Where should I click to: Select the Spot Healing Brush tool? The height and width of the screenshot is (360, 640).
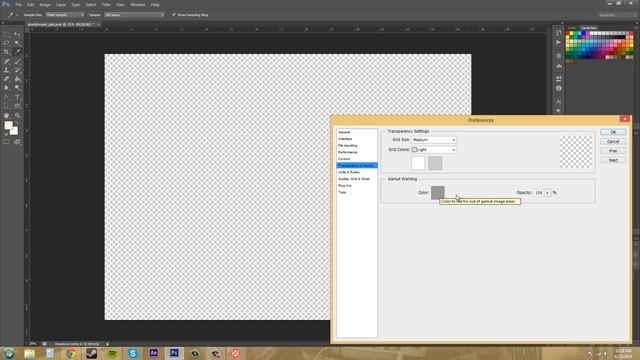click(x=7, y=61)
